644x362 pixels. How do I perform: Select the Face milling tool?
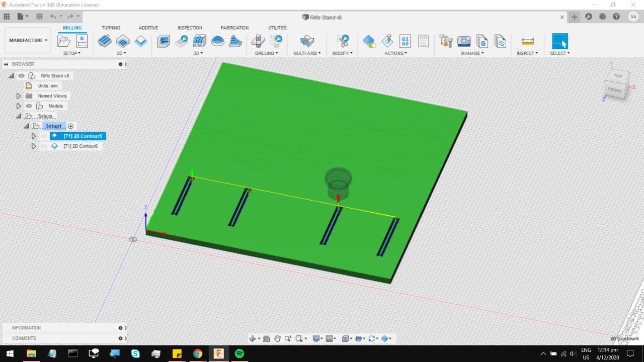(x=141, y=41)
